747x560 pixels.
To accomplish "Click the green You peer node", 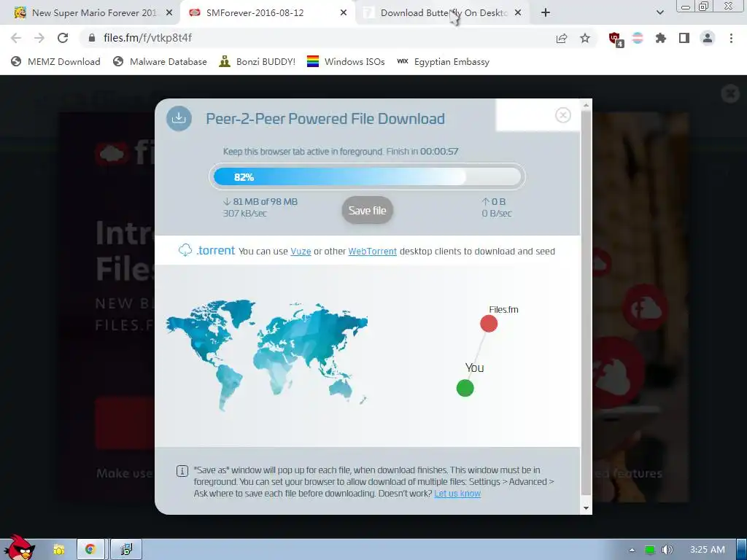I will point(465,388).
